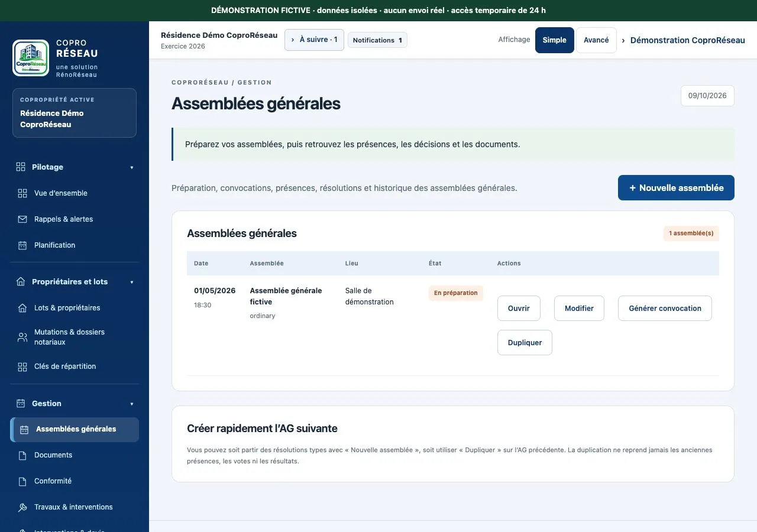Click the Travaux & interventions tool icon

(x=22, y=507)
